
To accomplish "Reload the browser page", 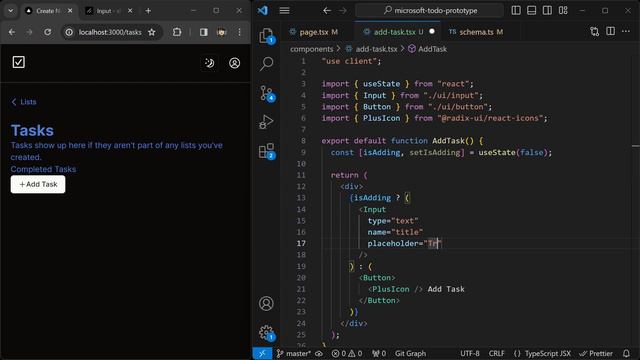I will click(47, 32).
